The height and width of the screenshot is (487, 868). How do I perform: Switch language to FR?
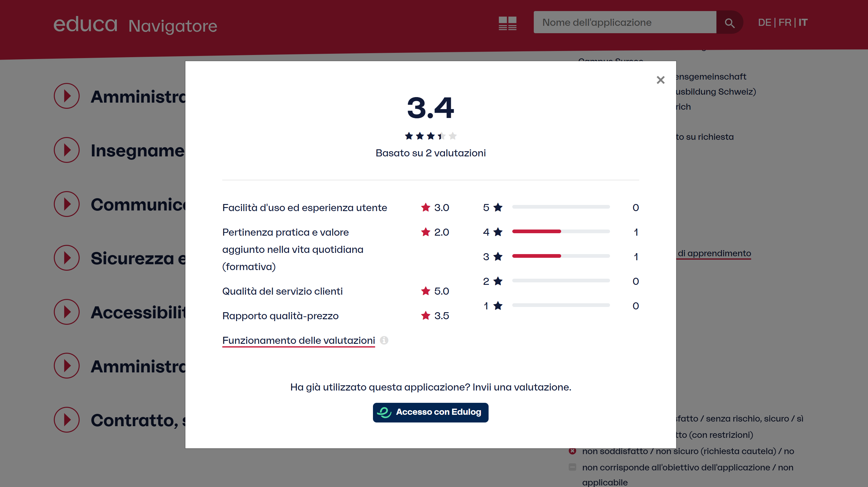785,22
